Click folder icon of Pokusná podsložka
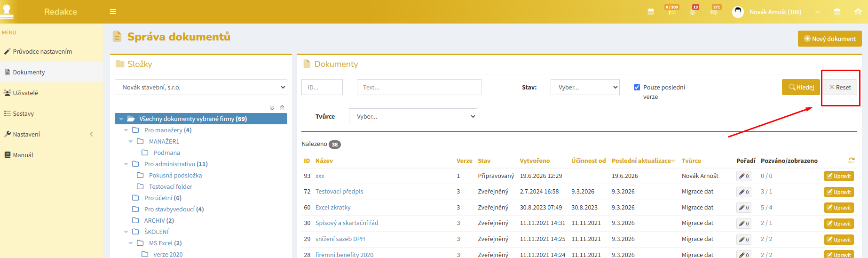The width and height of the screenshot is (868, 258). [x=140, y=175]
